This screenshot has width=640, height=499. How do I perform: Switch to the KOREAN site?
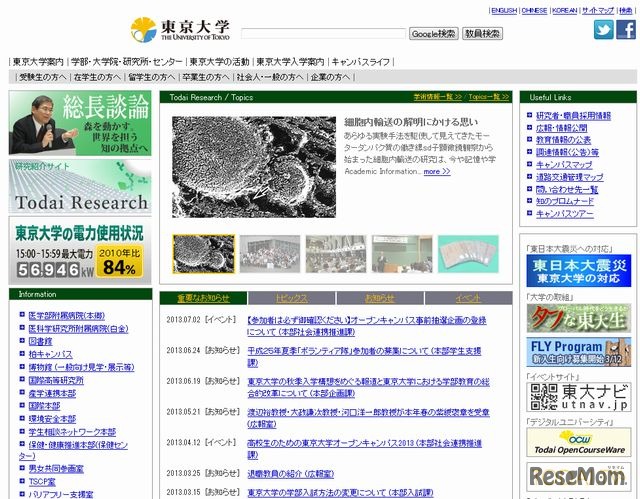564,11
